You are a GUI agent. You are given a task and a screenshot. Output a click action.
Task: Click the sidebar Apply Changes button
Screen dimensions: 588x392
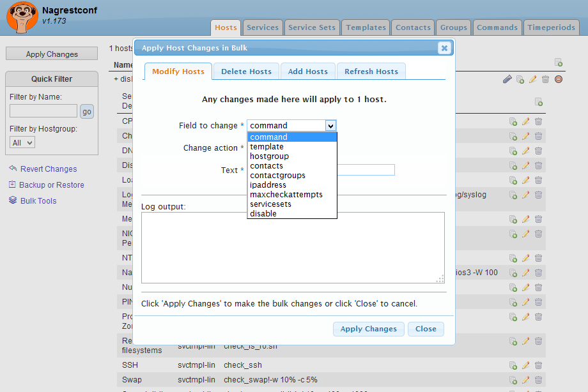52,54
